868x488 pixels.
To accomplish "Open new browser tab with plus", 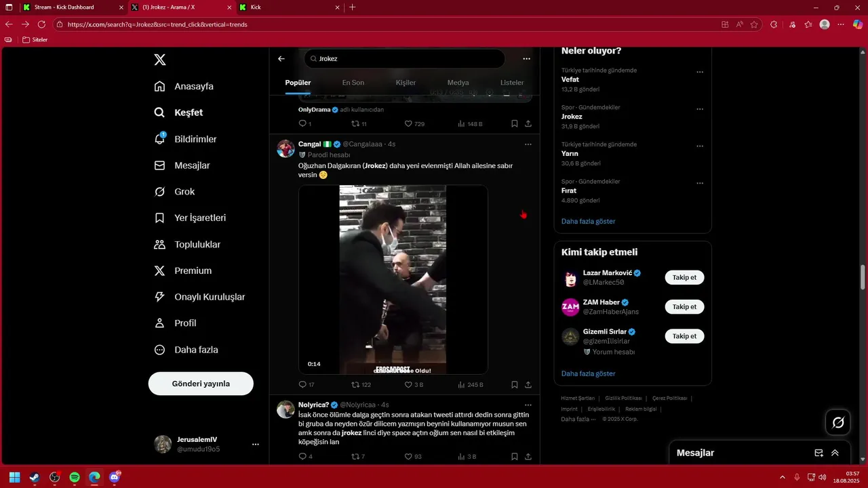I will [352, 7].
